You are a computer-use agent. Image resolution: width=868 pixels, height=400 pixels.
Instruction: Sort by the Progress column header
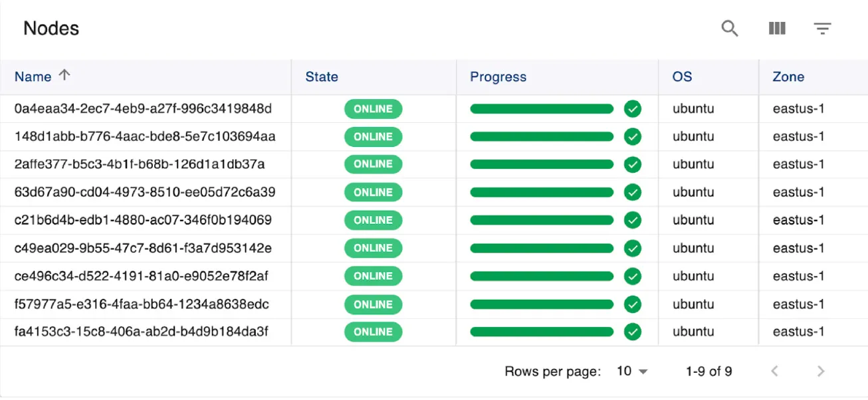[498, 76]
